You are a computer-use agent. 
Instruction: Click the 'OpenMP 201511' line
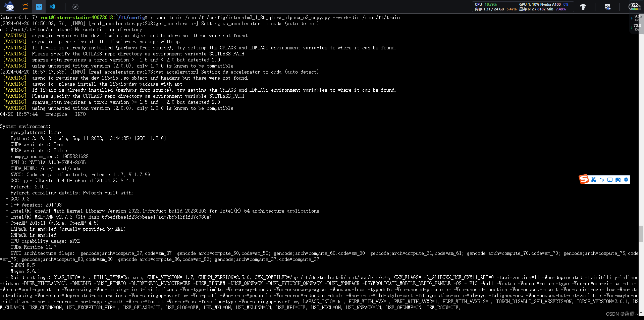(x=55, y=223)
